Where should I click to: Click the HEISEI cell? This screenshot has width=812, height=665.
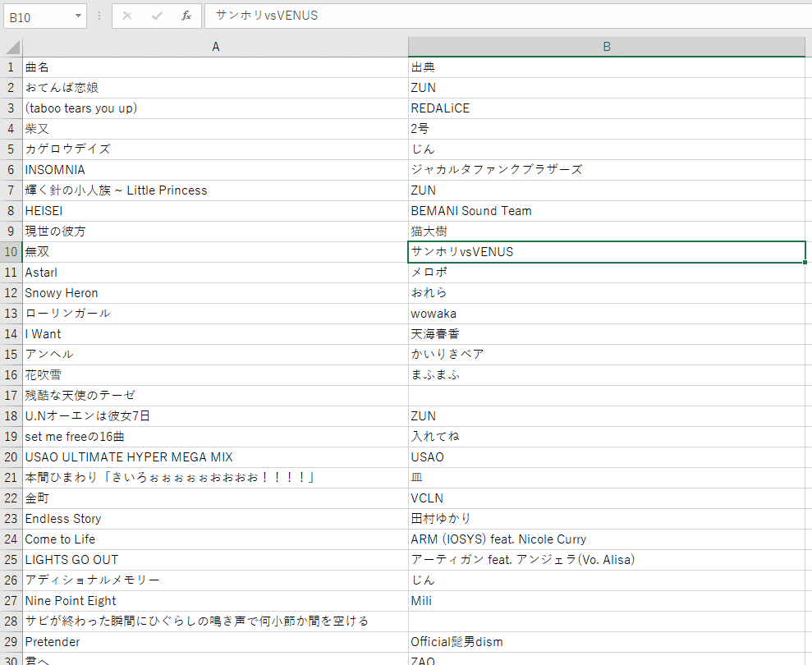tap(215, 211)
